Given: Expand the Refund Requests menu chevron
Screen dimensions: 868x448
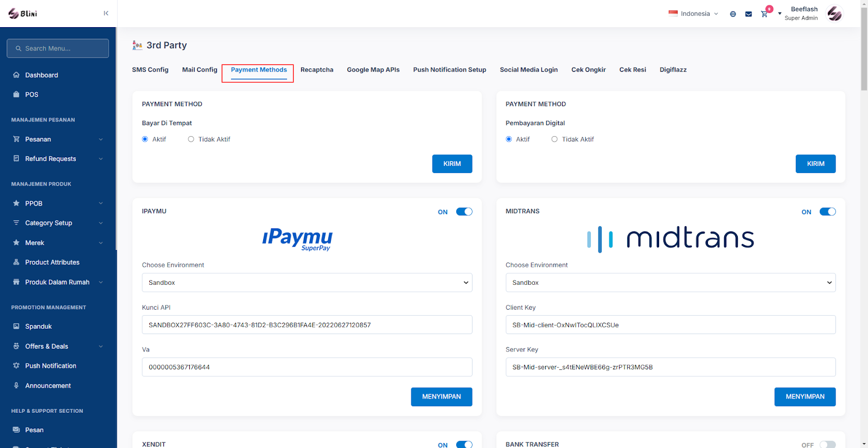Looking at the screenshot, I should (x=101, y=159).
